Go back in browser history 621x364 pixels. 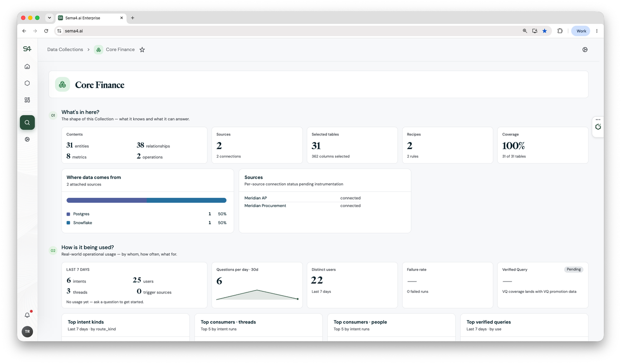[x=24, y=31]
